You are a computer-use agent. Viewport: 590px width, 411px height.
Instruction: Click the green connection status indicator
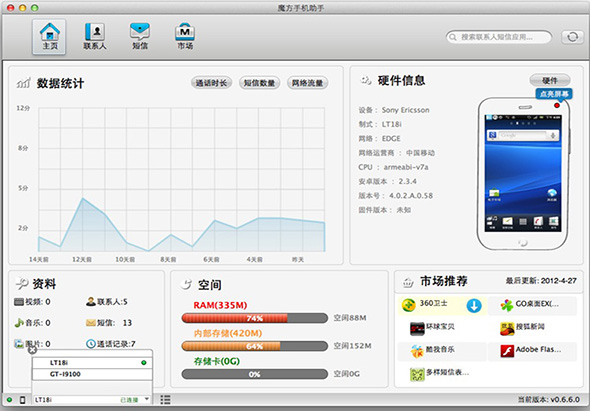coord(9,400)
